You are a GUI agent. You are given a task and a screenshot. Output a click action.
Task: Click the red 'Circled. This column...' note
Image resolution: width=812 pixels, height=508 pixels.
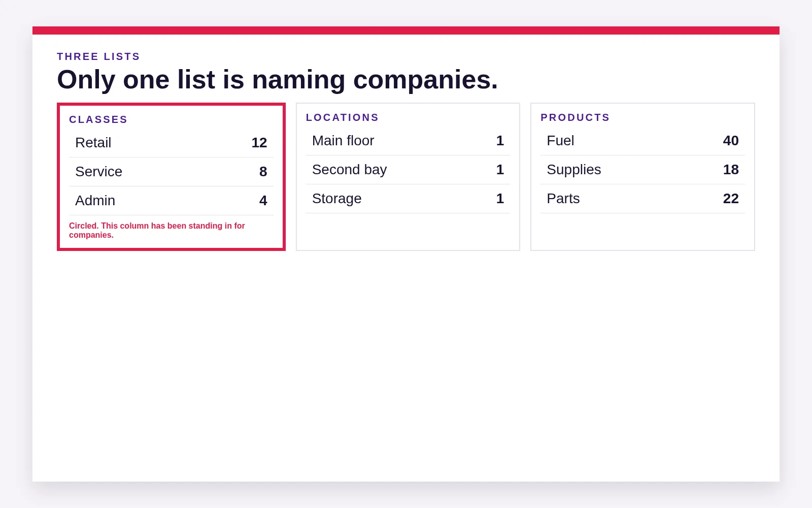tap(157, 230)
